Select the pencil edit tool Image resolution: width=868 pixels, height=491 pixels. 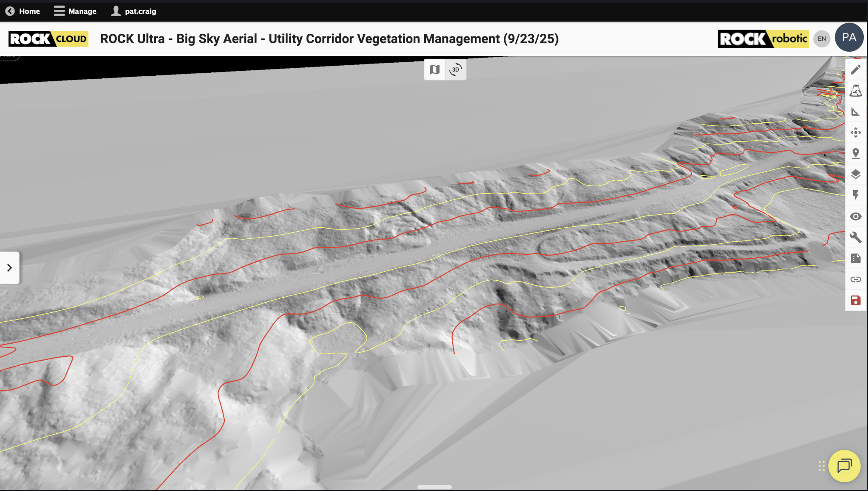(x=855, y=70)
